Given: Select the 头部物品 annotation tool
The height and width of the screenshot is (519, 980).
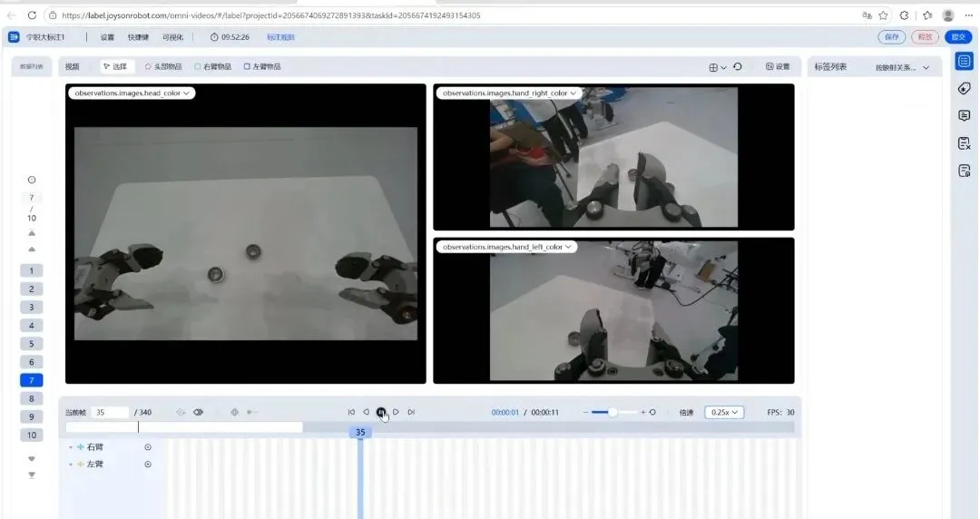Looking at the screenshot, I should tap(163, 66).
